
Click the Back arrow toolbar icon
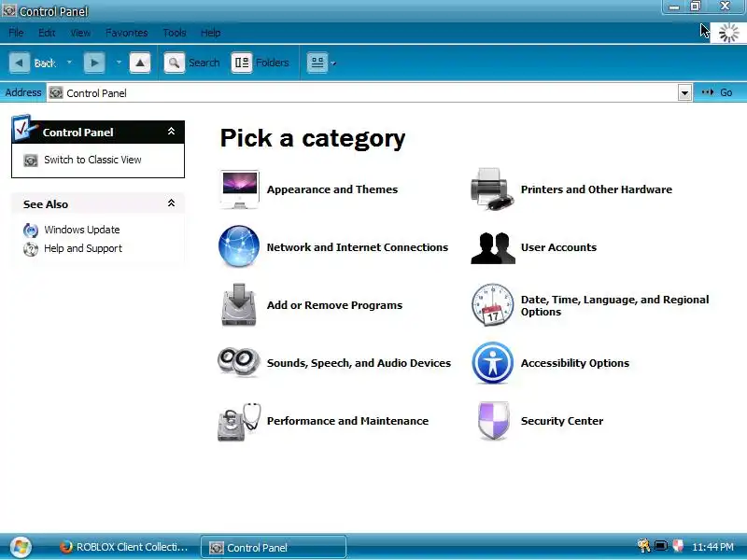tap(20, 63)
